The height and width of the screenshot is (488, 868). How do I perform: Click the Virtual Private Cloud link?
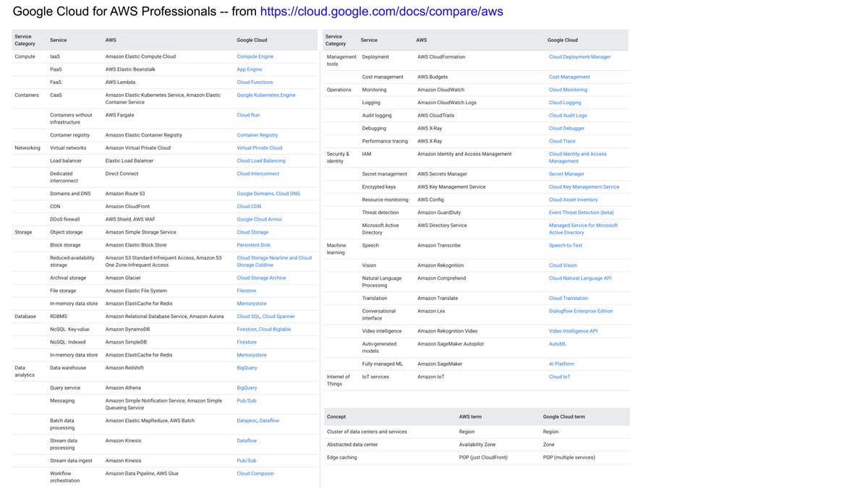coord(259,148)
